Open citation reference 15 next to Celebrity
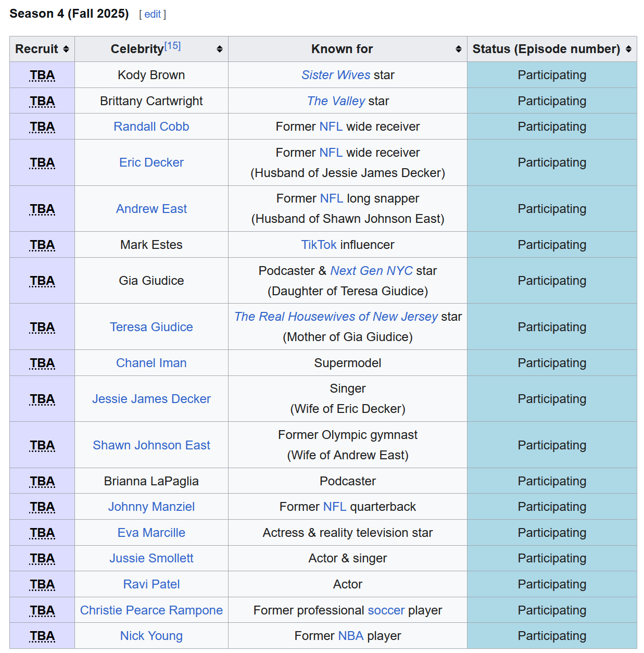 (172, 46)
